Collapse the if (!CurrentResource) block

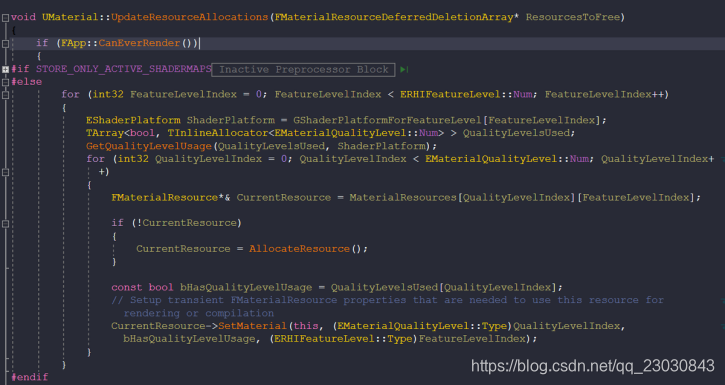click(5, 224)
